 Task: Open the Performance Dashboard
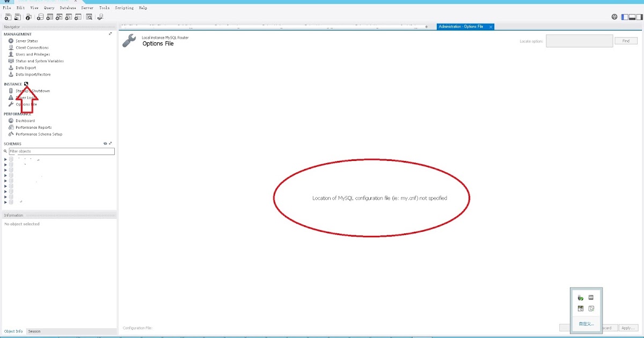pyautogui.click(x=25, y=120)
